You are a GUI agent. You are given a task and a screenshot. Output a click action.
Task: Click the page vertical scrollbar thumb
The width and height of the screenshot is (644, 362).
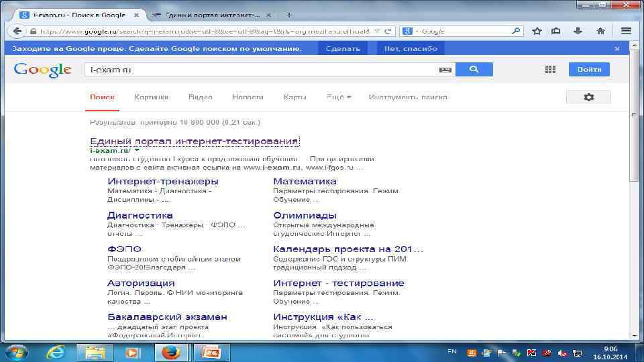tap(635, 115)
